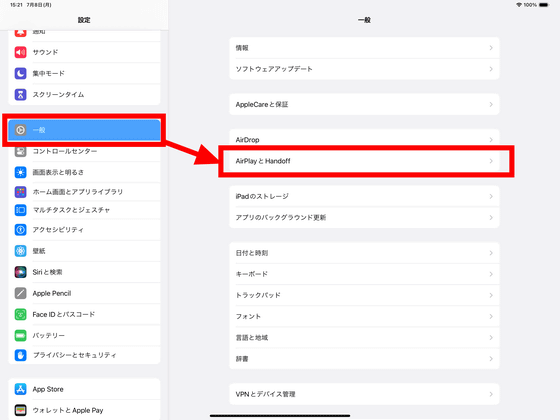Viewport: 560px width, 420px height.
Task: Tap the iPadのストレージ label
Action: [x=262, y=196]
